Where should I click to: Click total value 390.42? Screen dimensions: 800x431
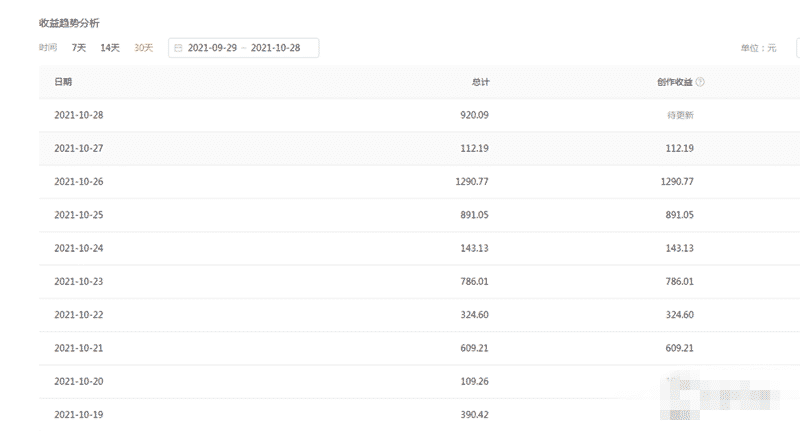click(x=474, y=415)
